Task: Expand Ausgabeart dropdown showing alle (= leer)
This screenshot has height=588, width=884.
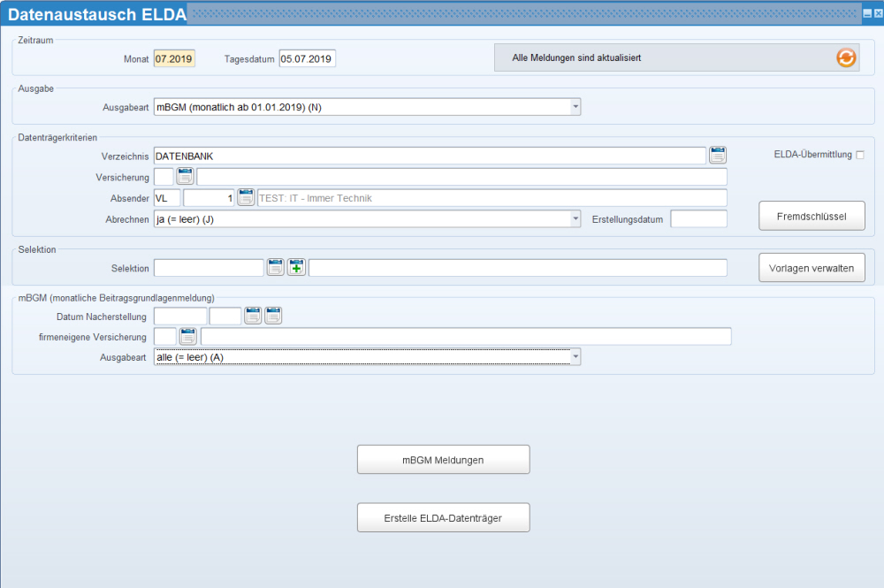Action: coord(575,357)
